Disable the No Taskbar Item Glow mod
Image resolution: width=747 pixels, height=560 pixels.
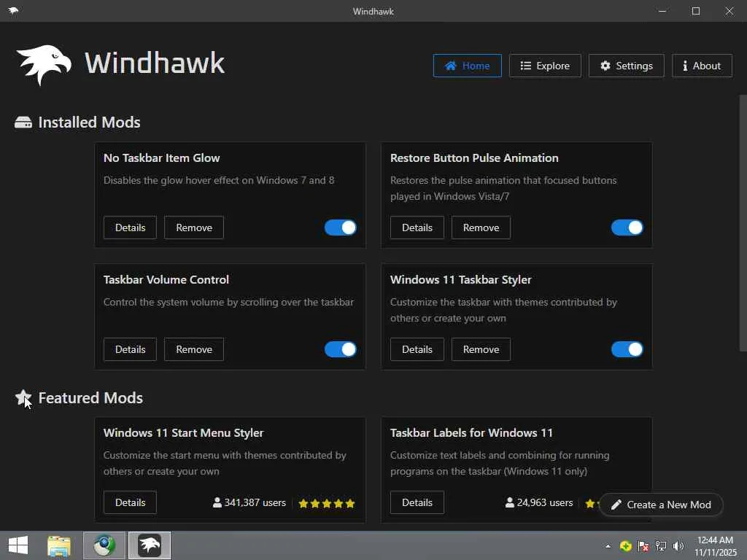coord(340,227)
